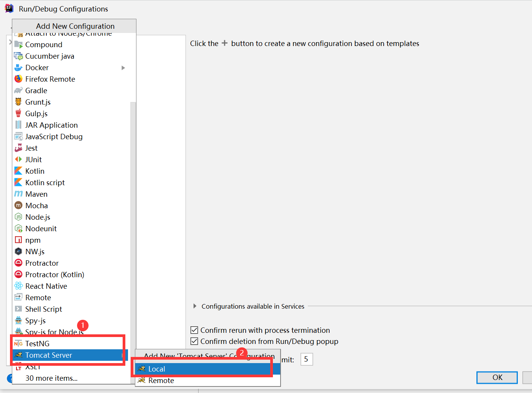Viewport: 532px width, 393px height.
Task: Click the React Native atom icon
Action: point(18,286)
